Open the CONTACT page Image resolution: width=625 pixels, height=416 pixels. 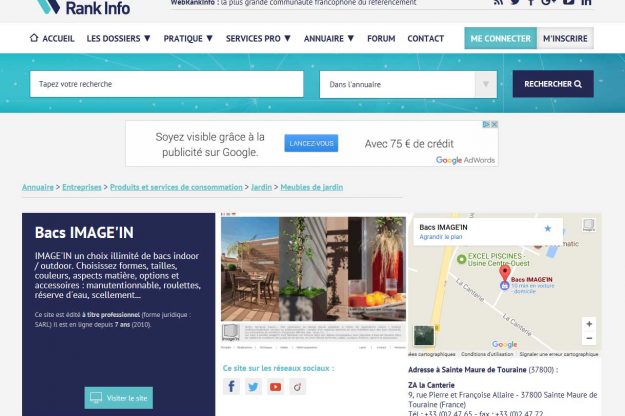[425, 39]
